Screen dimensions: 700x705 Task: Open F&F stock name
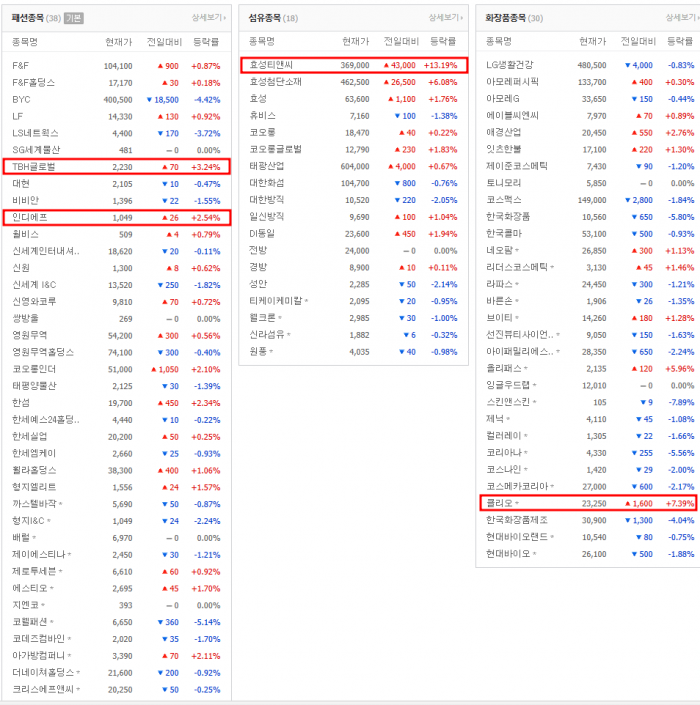pos(20,66)
